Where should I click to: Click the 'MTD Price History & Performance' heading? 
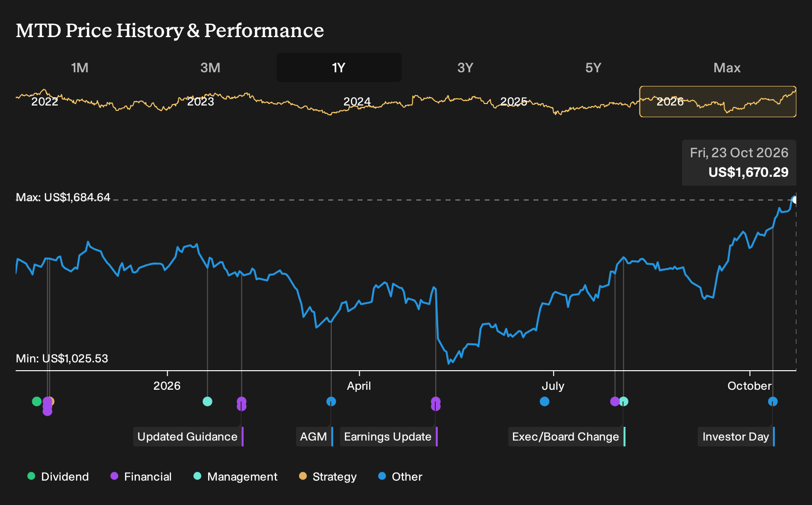point(170,30)
